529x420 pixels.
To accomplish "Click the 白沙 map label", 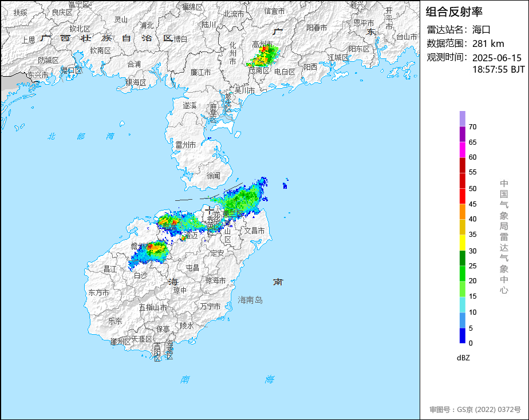I will 141,275.
